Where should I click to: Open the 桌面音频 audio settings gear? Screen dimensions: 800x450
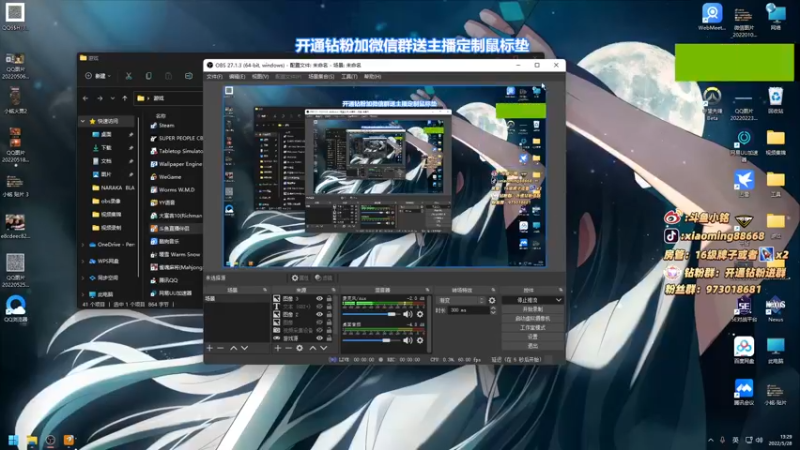420,340
